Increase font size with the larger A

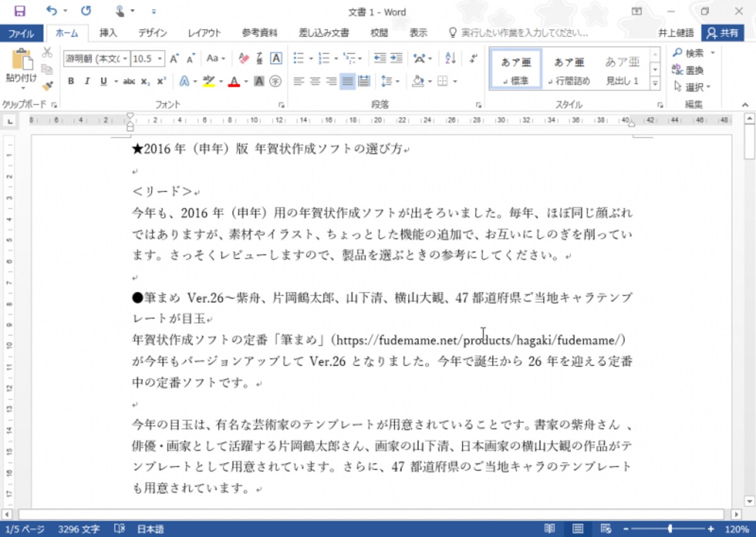tap(175, 59)
